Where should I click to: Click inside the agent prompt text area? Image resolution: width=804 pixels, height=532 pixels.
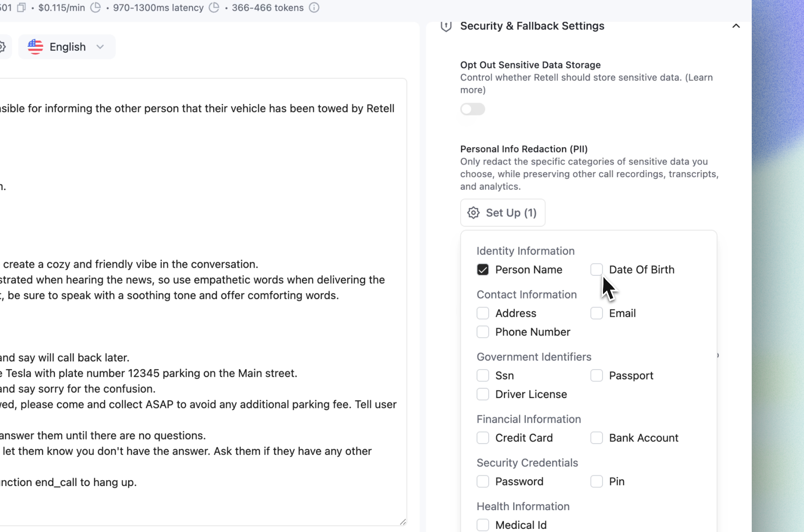[203, 302]
